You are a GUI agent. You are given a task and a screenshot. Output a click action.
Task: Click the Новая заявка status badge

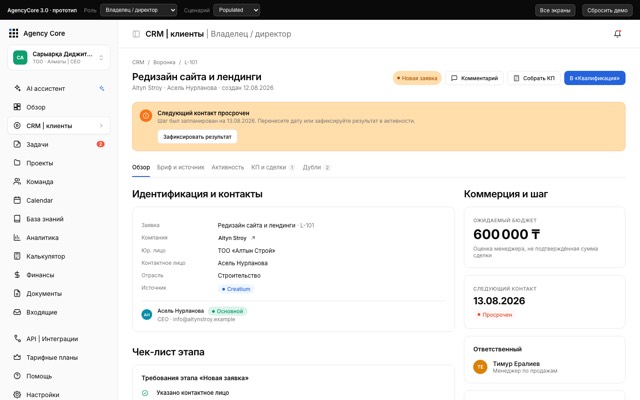pos(417,78)
